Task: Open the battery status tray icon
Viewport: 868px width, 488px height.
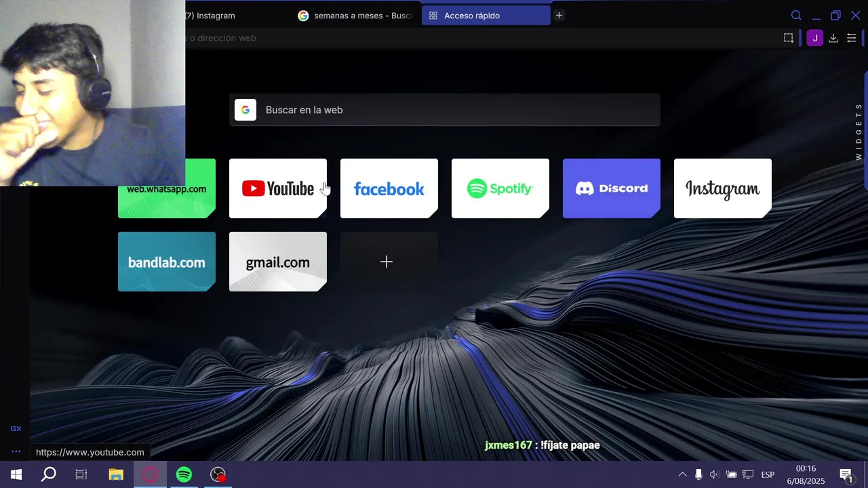Action: click(731, 474)
